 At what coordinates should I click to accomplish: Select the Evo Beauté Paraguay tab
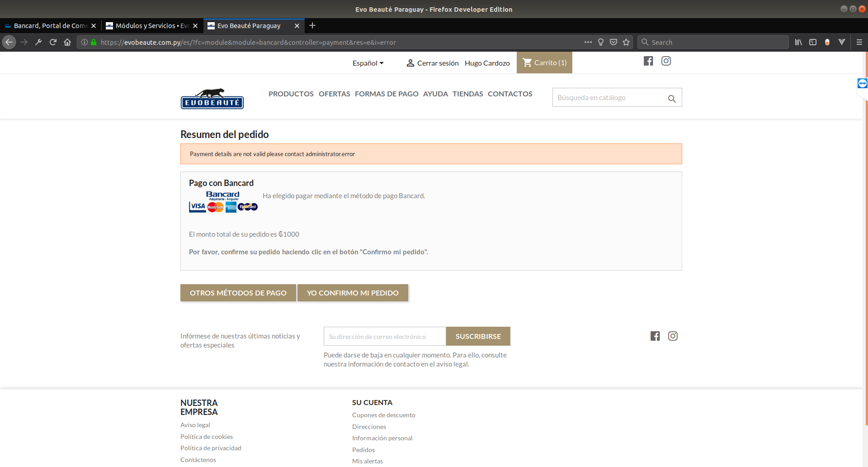(254, 26)
